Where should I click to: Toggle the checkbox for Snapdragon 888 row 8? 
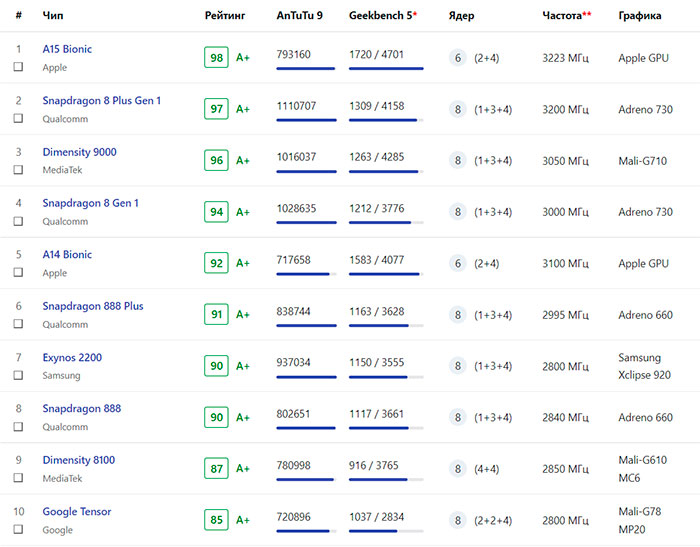point(18,426)
